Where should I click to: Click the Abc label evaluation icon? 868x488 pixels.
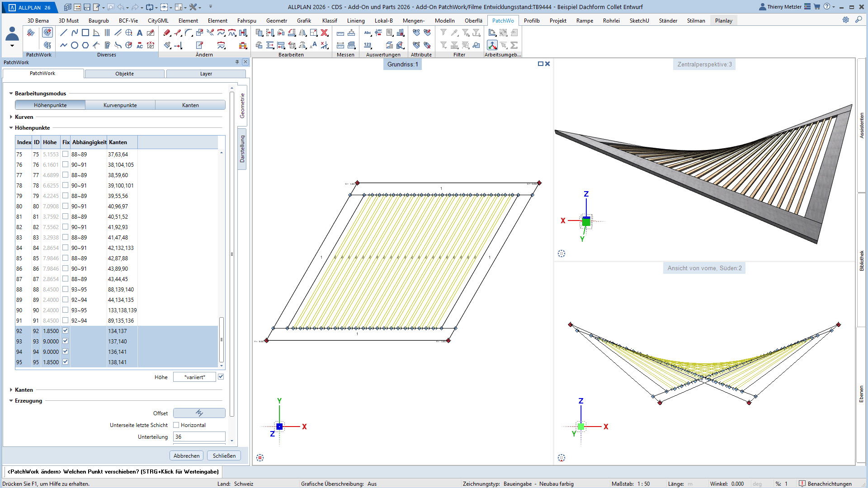[x=368, y=33]
